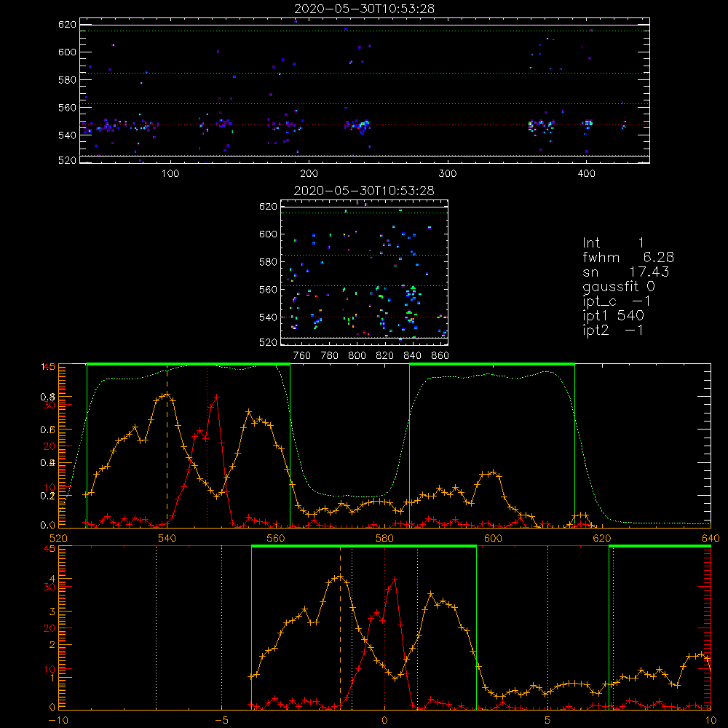
Task: Click x-axis label 0 of bottom plot
Action: point(384,720)
